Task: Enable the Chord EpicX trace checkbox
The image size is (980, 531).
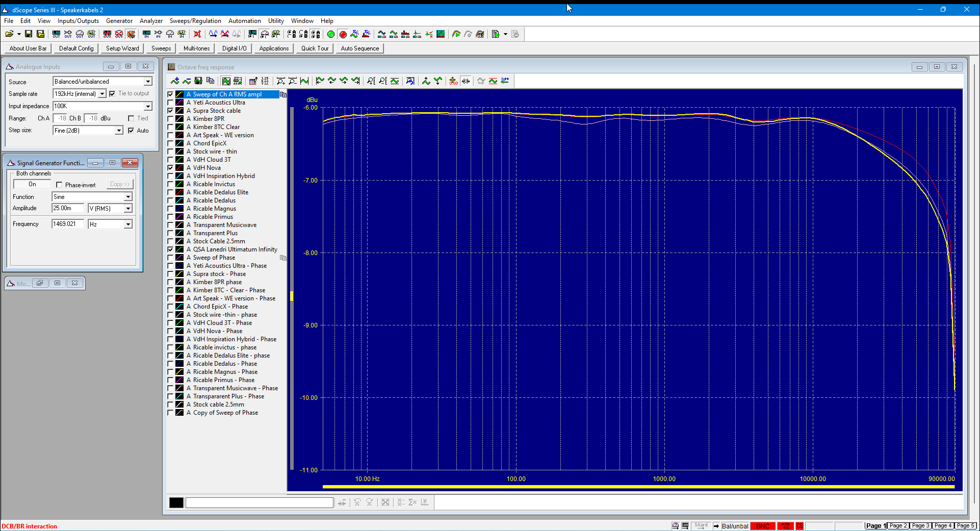Action: click(170, 143)
